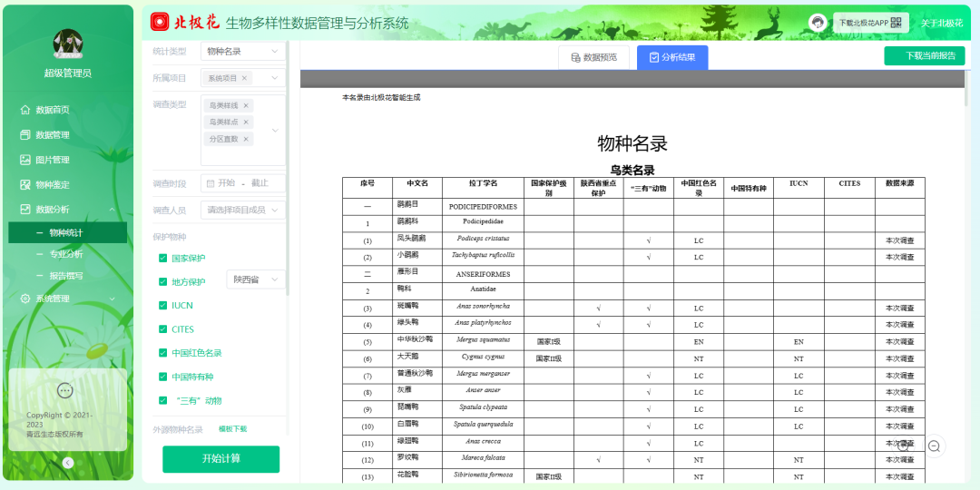Click the 中华秋沙鸭 table cell
Image resolution: width=980 pixels, height=490 pixels.
(417, 341)
